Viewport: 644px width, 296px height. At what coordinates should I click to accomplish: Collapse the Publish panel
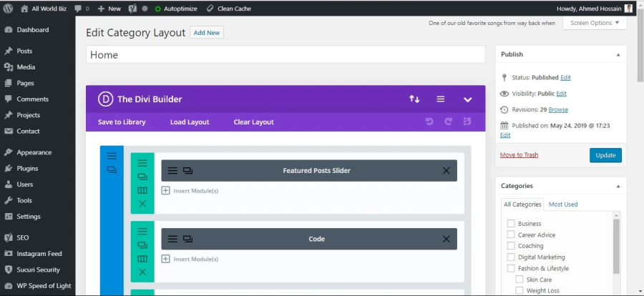tap(618, 54)
